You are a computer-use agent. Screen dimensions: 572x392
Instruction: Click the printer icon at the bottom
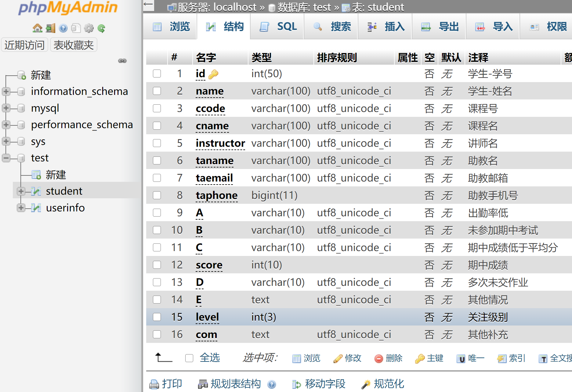[154, 384]
